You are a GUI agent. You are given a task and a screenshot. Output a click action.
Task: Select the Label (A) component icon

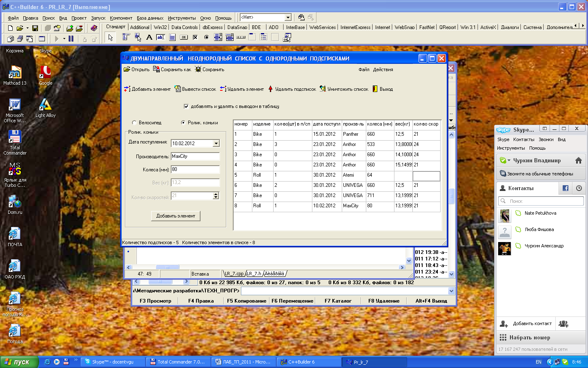tap(149, 37)
